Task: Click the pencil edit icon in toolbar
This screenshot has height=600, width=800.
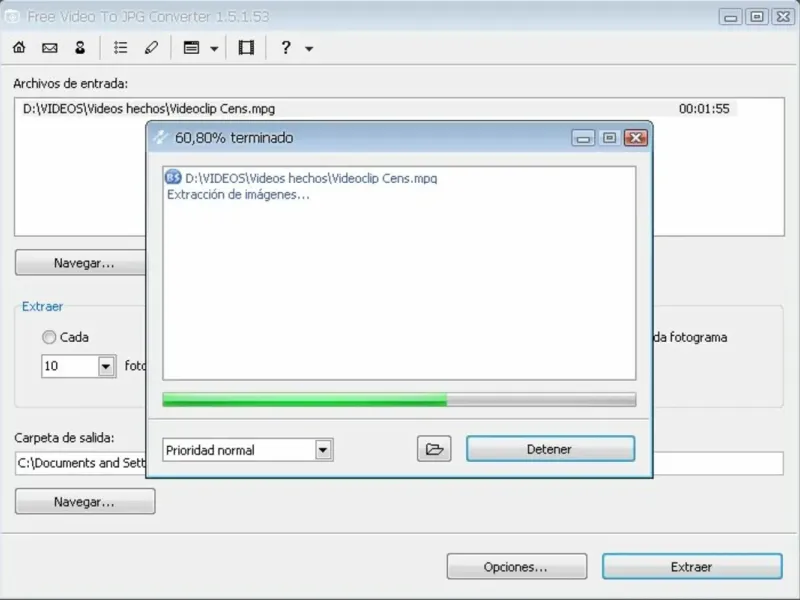Action: tap(151, 47)
